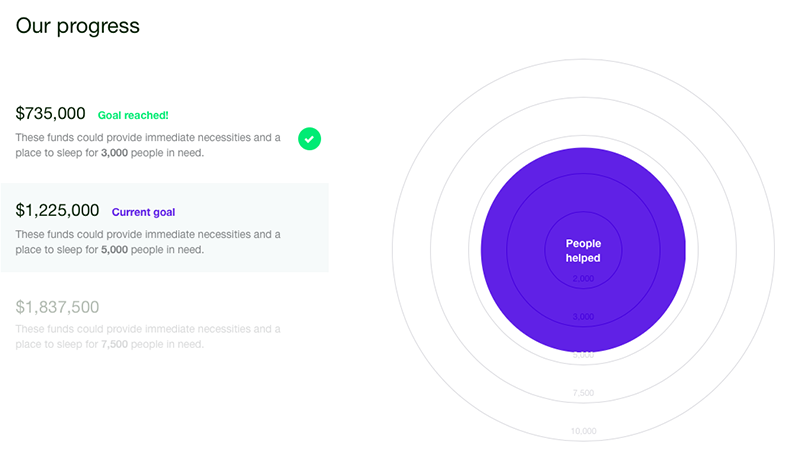Click the 'Our progress' heading
This screenshot has width=800, height=466.
click(78, 26)
